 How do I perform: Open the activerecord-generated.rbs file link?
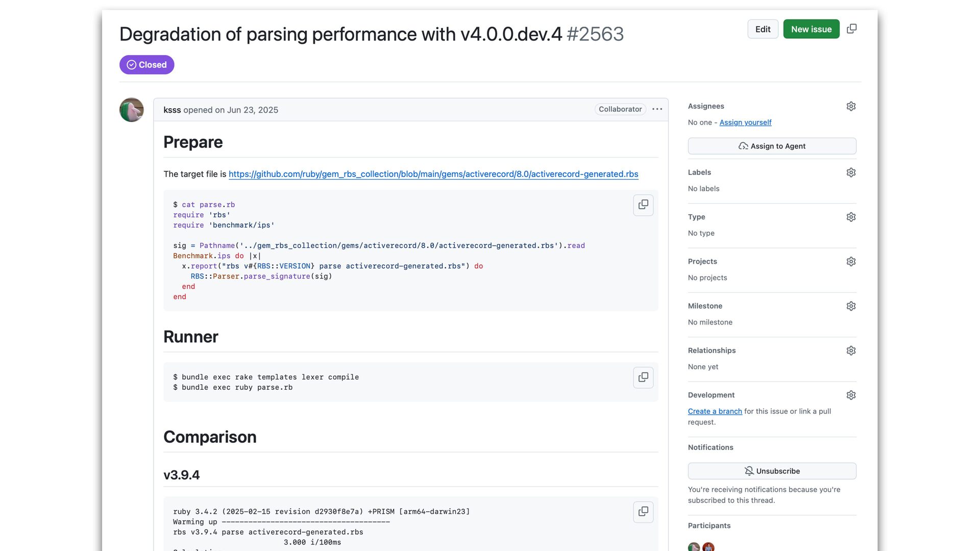[433, 174]
